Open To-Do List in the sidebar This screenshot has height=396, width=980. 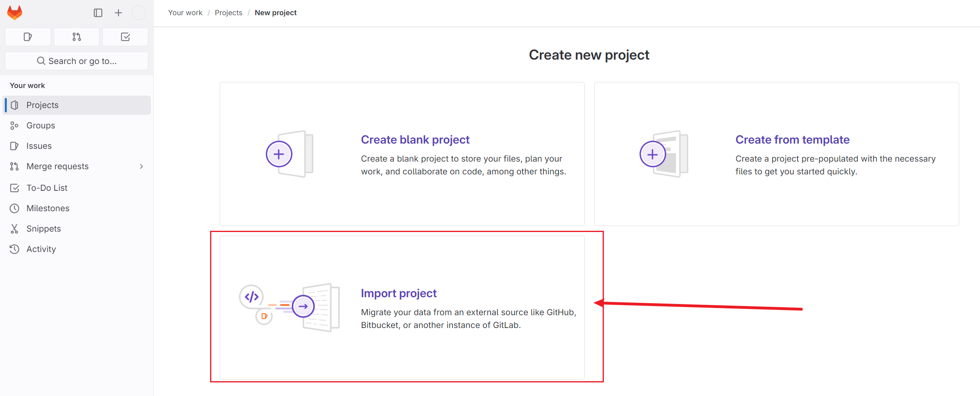[77, 188]
